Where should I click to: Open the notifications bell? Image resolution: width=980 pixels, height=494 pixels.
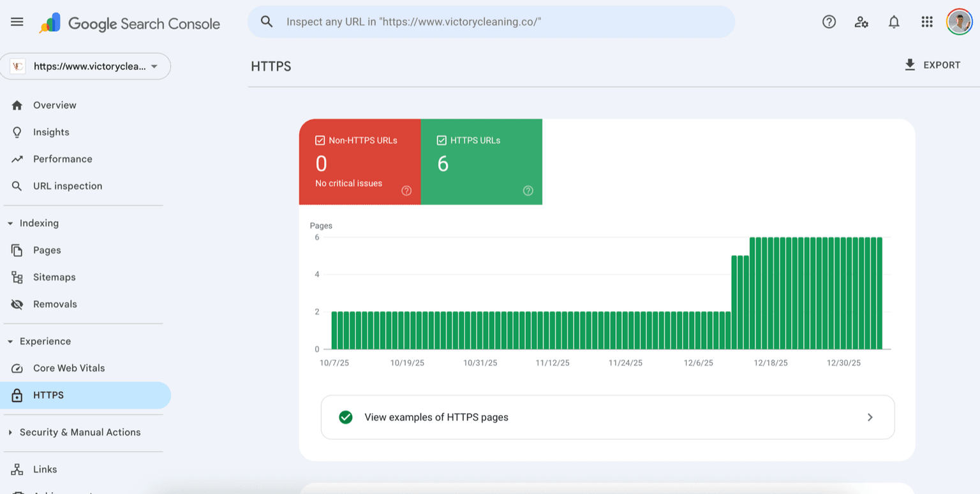click(894, 22)
